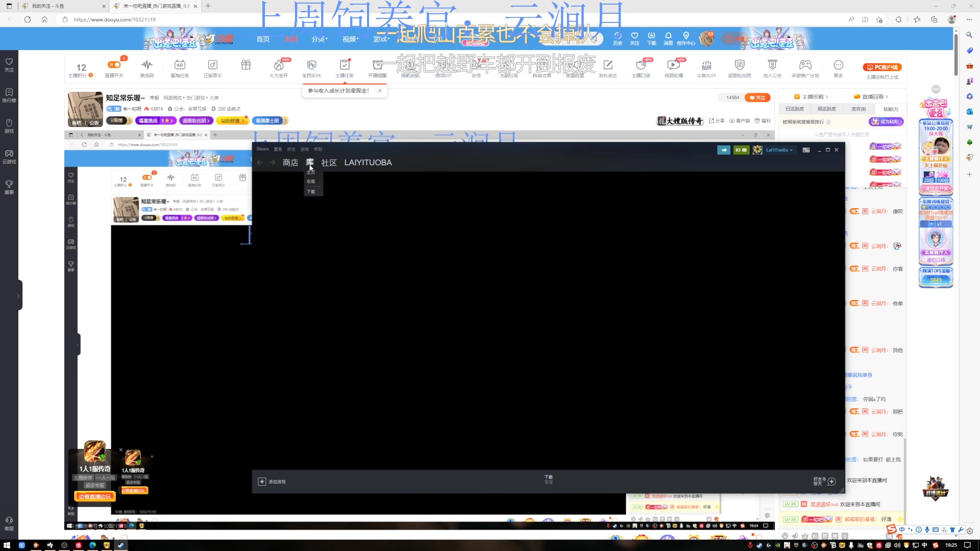The height and width of the screenshot is (551, 980).
Task: Open the 主播投稿 link
Action: (811, 96)
